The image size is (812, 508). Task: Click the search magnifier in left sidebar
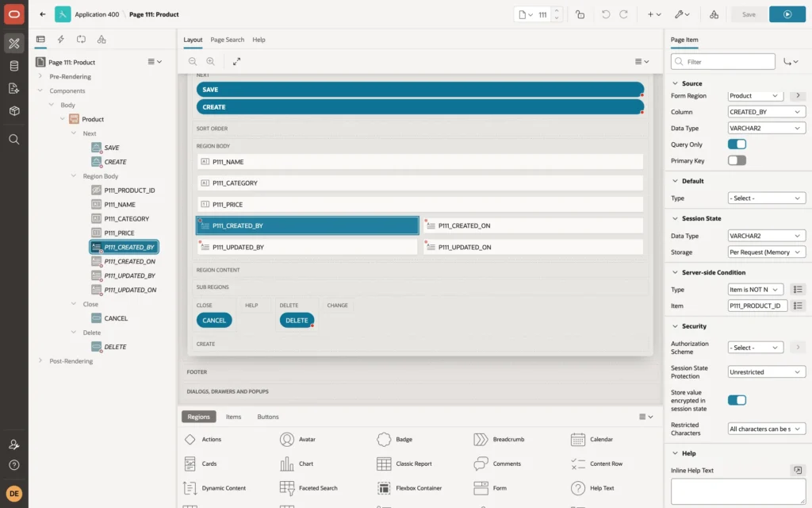pos(14,139)
